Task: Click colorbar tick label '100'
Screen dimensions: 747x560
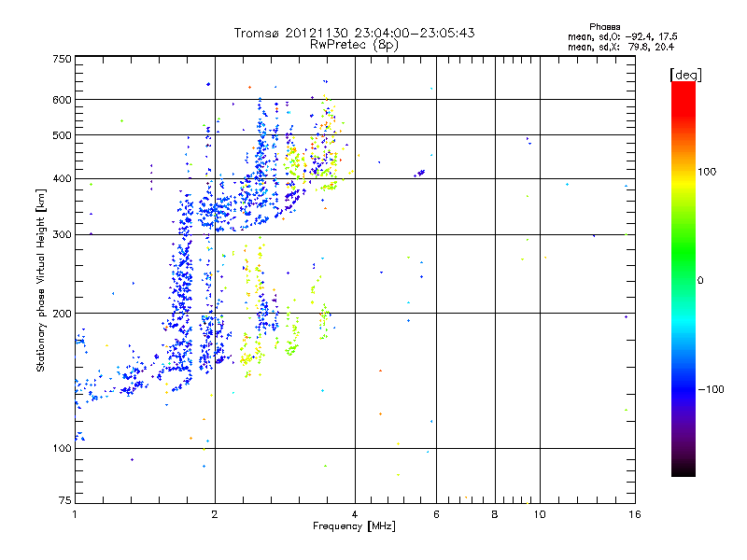Action: pyautogui.click(x=707, y=172)
